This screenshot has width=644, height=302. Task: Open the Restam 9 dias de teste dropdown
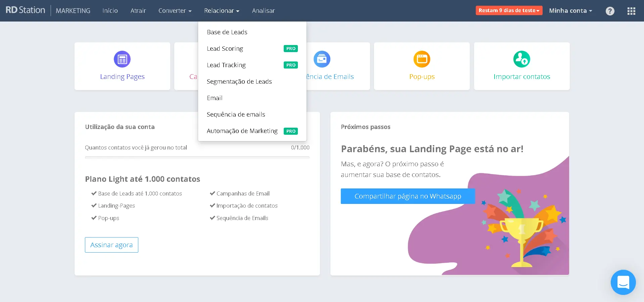(x=509, y=10)
